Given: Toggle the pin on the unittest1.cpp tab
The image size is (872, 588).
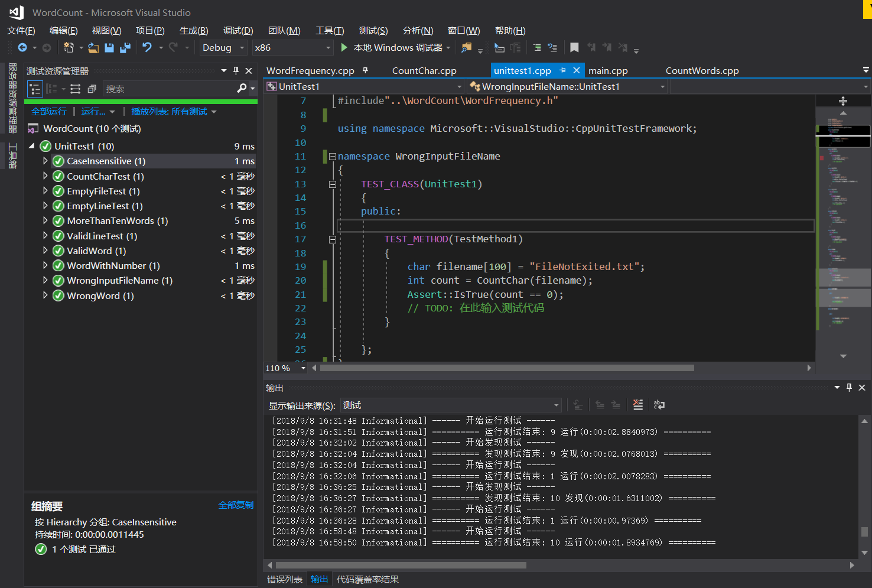Looking at the screenshot, I should click(x=562, y=70).
